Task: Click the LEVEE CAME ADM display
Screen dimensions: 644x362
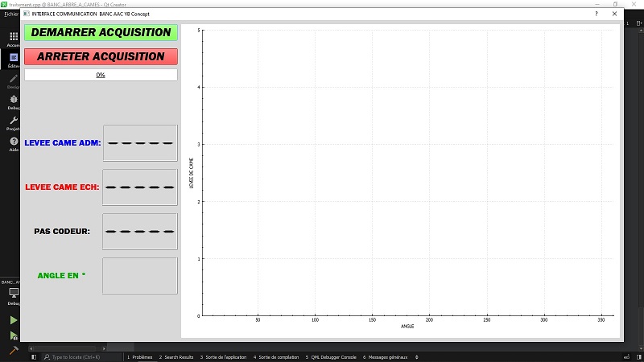Action: tap(140, 143)
